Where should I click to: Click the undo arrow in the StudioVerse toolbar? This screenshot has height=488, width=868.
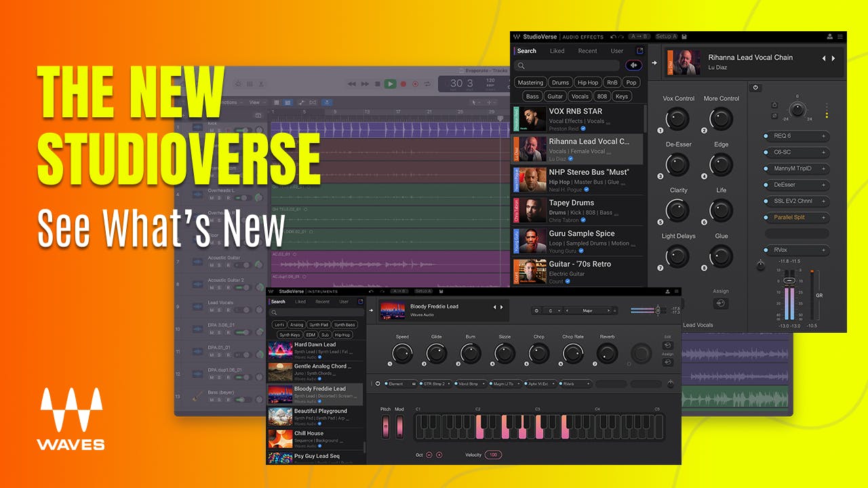click(x=612, y=37)
